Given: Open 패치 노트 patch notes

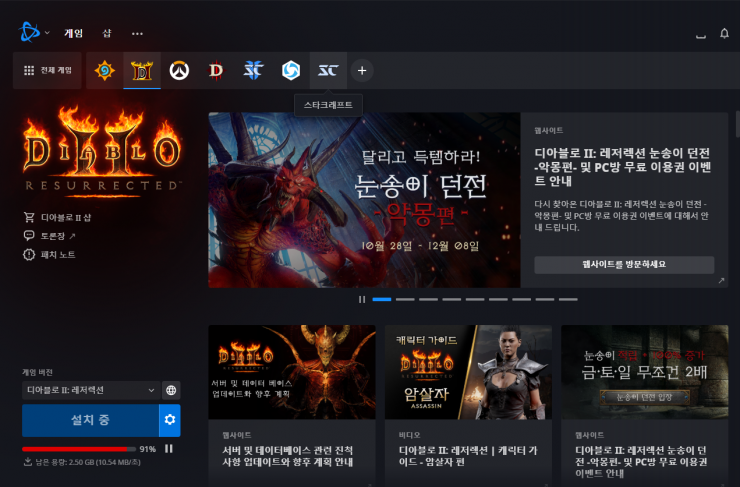Looking at the screenshot, I should (x=58, y=255).
